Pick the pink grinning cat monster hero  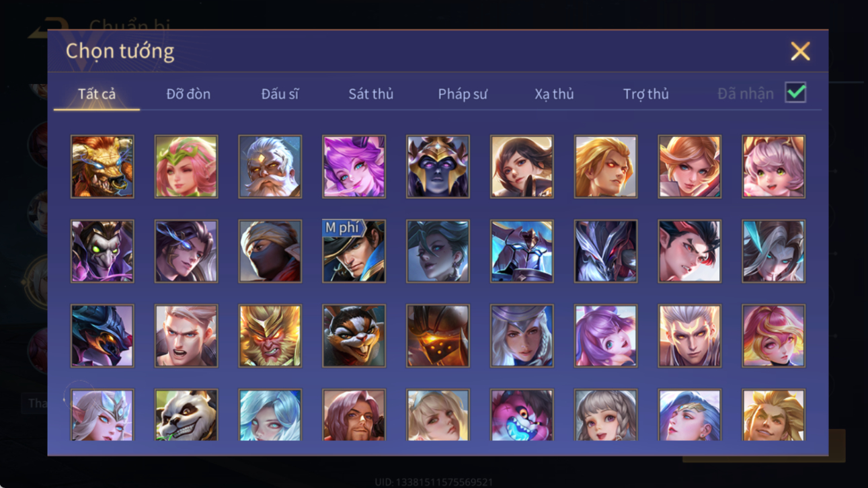click(x=522, y=415)
